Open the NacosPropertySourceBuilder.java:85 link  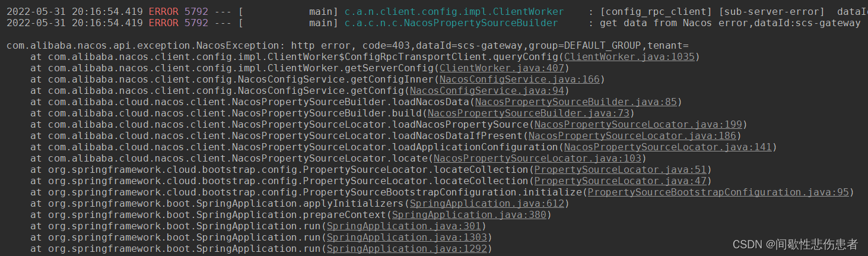tap(576, 102)
